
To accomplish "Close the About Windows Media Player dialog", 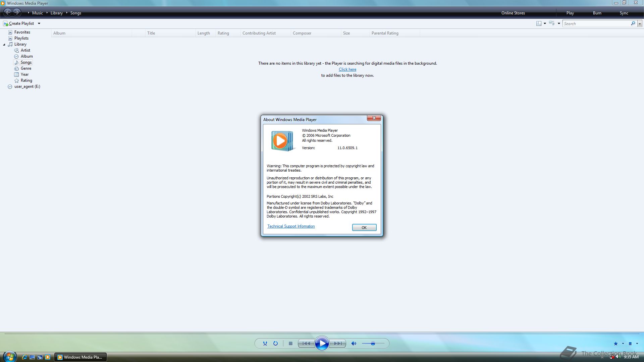I will (x=374, y=118).
